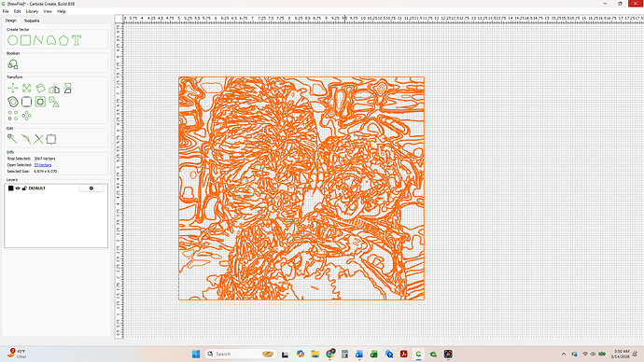Viewport: 644px width, 362px height.
Task: Choose the Scale transform tool
Action: click(27, 88)
